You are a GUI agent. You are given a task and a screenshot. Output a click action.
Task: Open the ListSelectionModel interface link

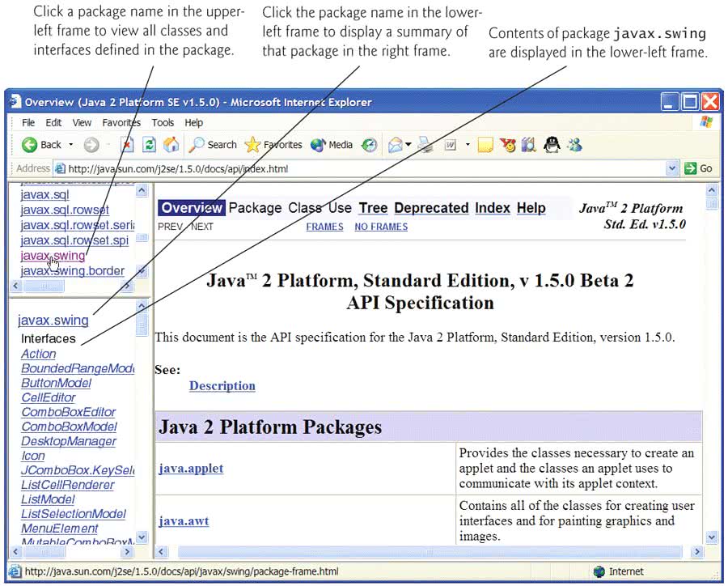coord(74,513)
